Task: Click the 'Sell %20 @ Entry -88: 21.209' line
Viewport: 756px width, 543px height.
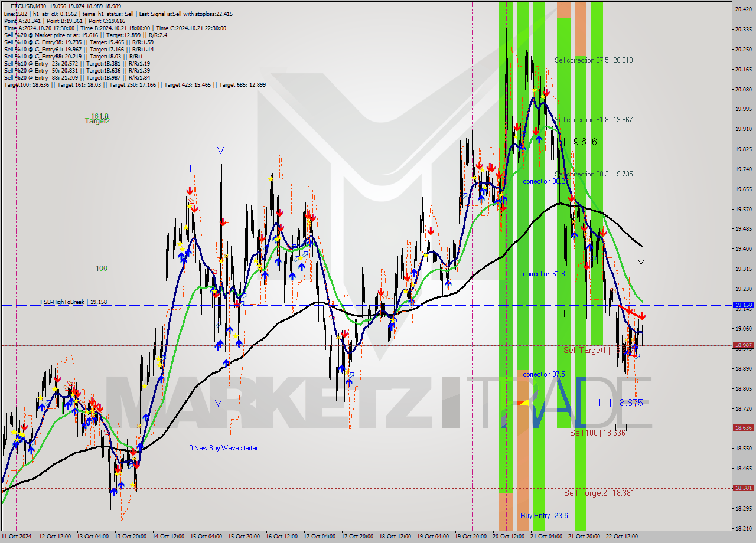Action: click(77, 78)
